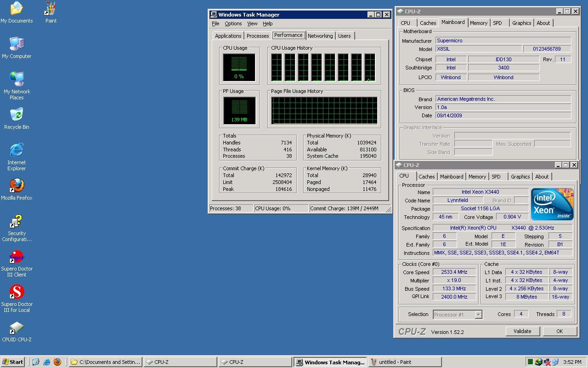
Task: Click the Socket 1156 LGA package field
Action: [x=481, y=208]
